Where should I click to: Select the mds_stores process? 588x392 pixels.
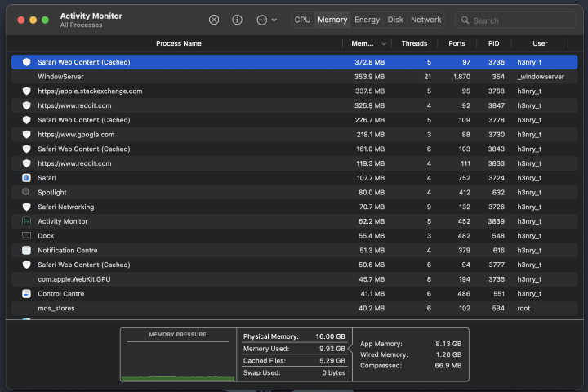[56, 309]
